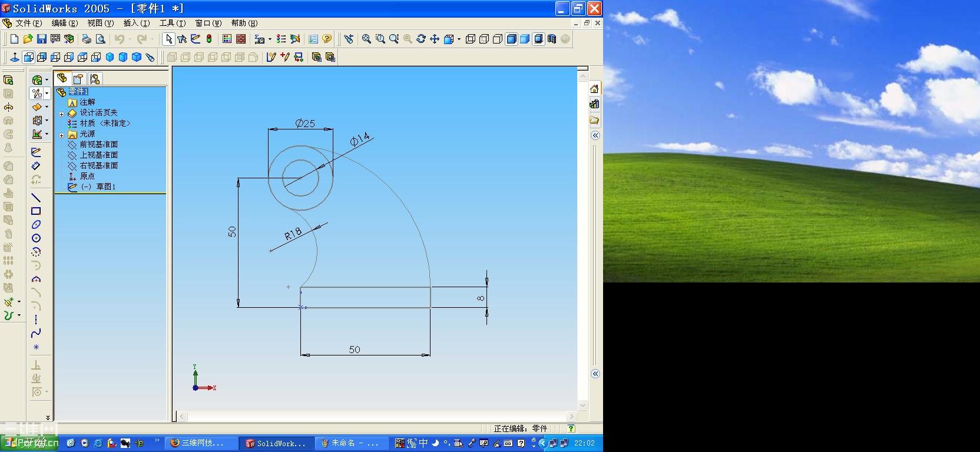980x452 pixels.
Task: Select the Spline sketch tool
Action: (36, 333)
